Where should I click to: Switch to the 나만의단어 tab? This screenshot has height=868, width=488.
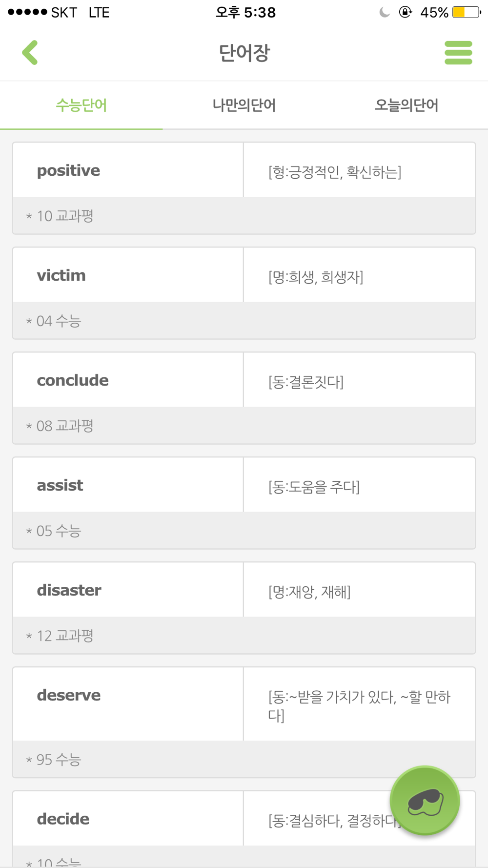coord(244,105)
